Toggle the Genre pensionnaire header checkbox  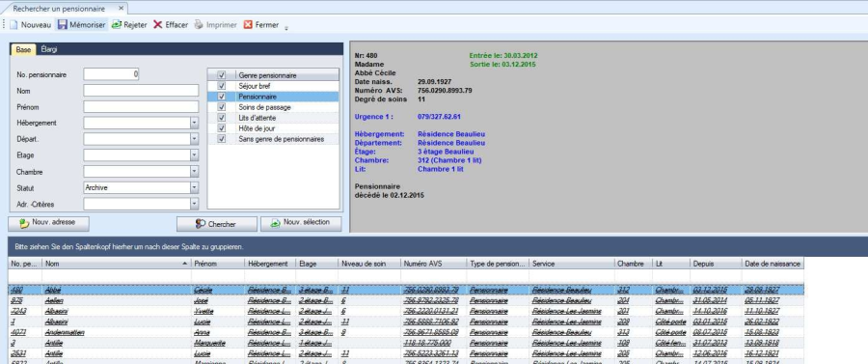pyautogui.click(x=222, y=75)
